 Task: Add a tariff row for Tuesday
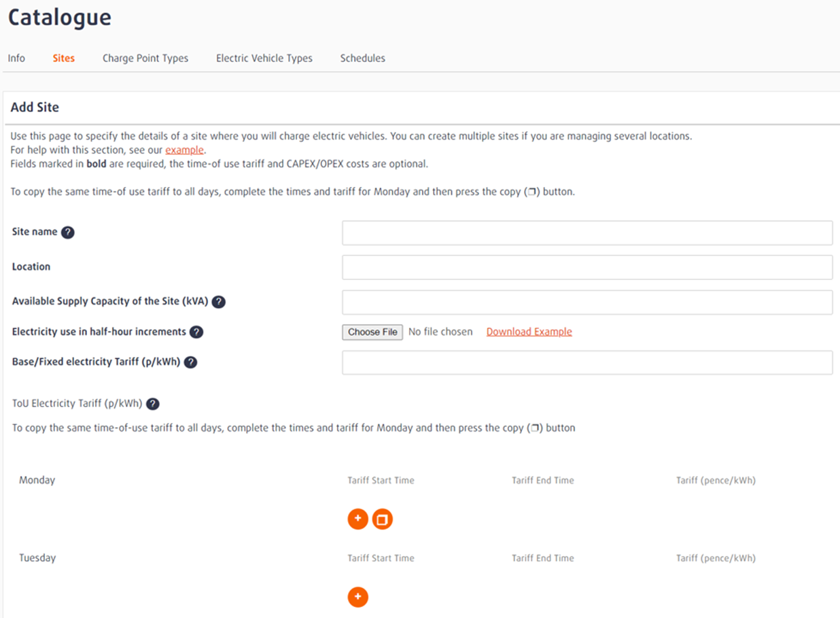click(x=357, y=597)
